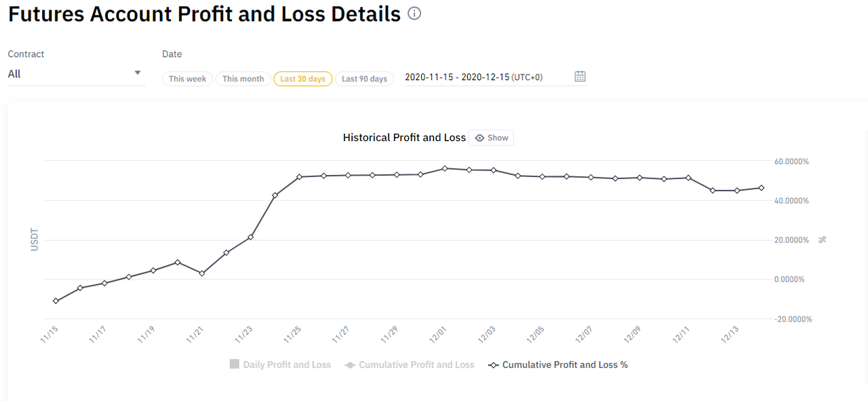Click the eye icon in Show button
The image size is (868, 401).
pyautogui.click(x=479, y=138)
